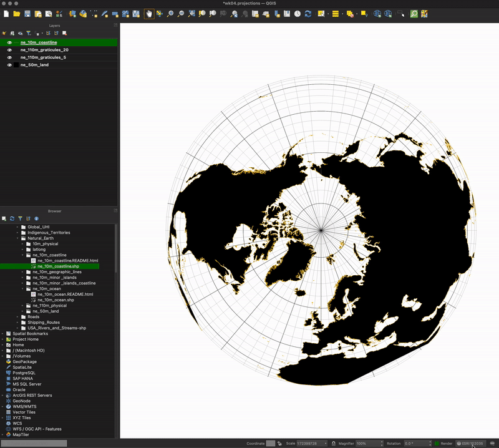Select the Pan Map hand tool
499x448 pixels.
[149, 14]
